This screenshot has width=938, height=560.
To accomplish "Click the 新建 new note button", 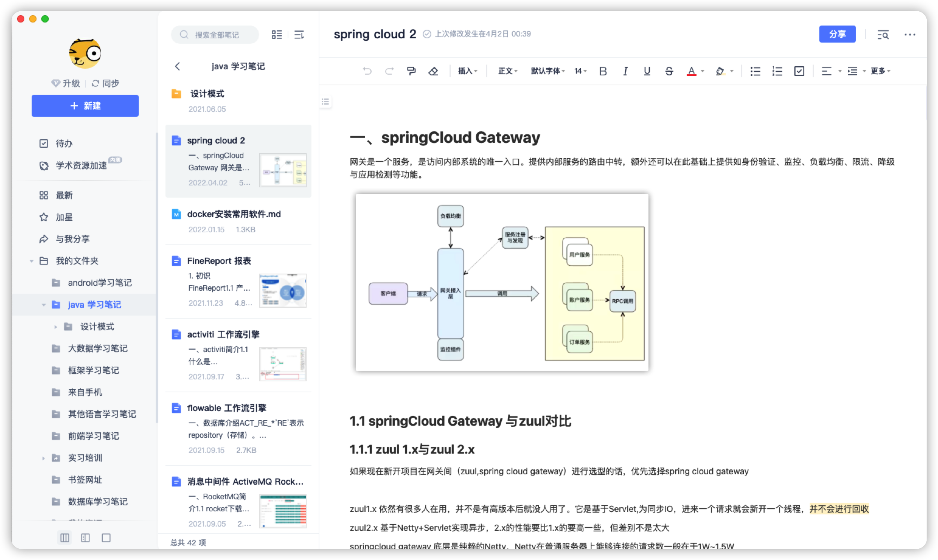I will 85,106.
